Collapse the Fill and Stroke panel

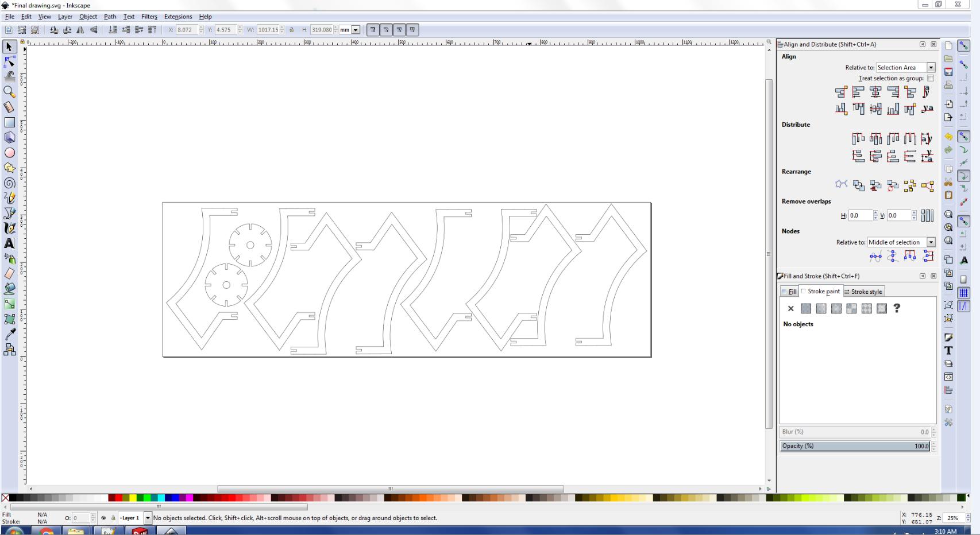(923, 276)
